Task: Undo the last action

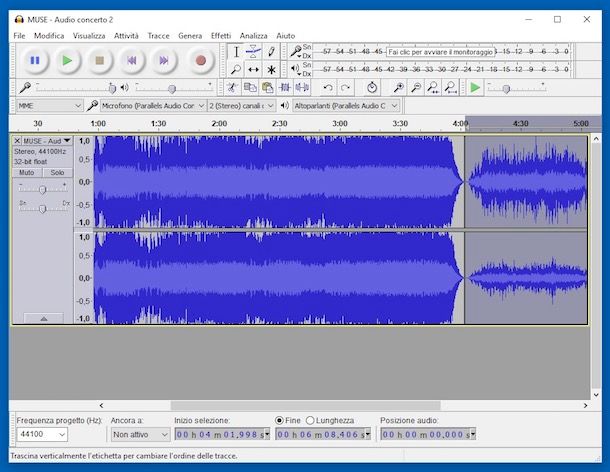Action: [x=328, y=88]
